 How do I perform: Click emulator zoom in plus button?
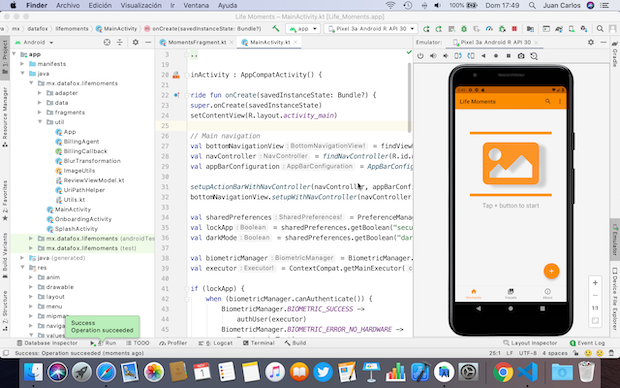tap(595, 283)
